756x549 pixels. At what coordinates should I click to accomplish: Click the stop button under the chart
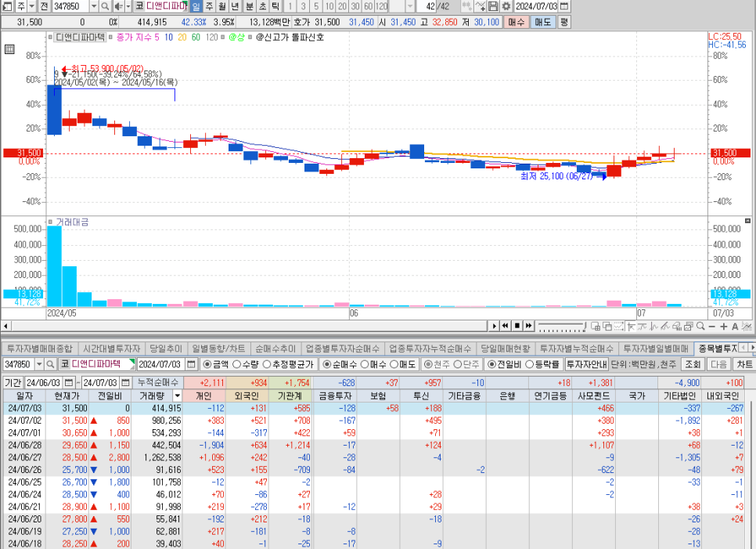[517, 326]
